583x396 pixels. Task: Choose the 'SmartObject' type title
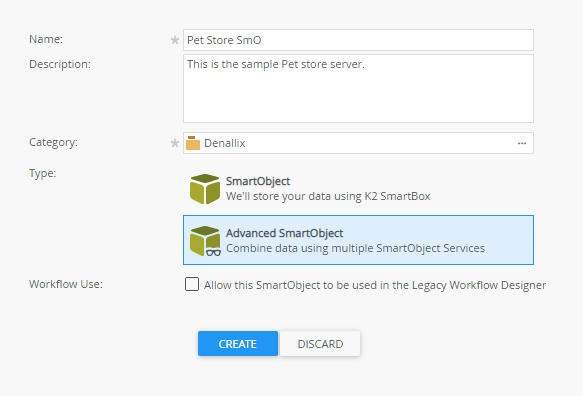(x=258, y=181)
